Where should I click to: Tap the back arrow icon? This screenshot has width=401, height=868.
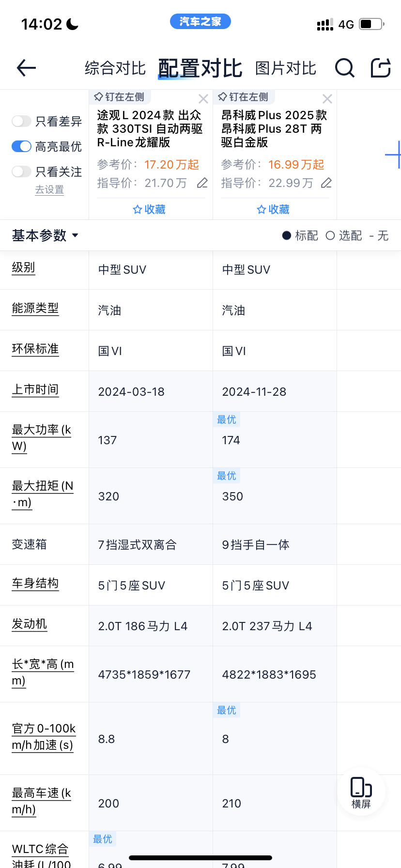[26, 68]
